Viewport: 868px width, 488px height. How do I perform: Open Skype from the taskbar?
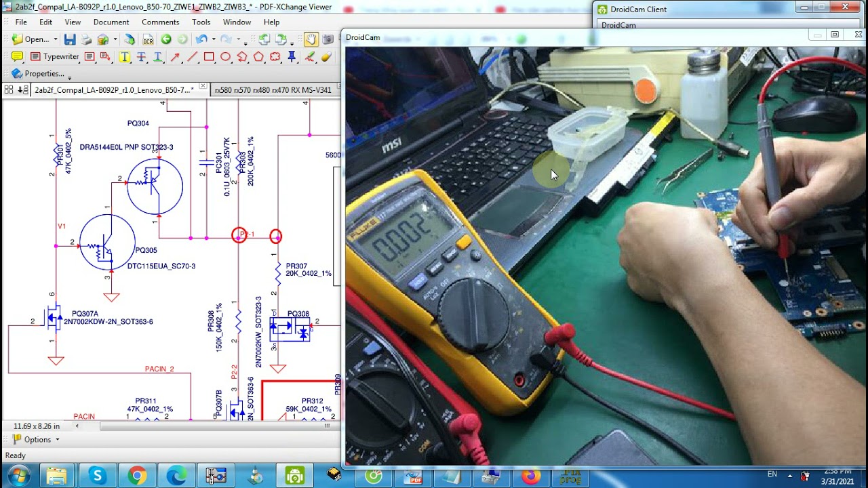pyautogui.click(x=97, y=476)
